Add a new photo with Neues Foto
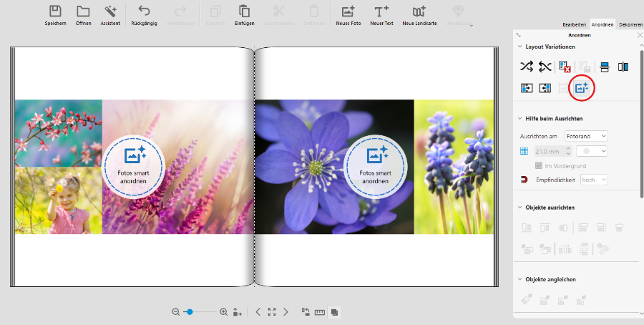The image size is (644, 325). pyautogui.click(x=348, y=12)
